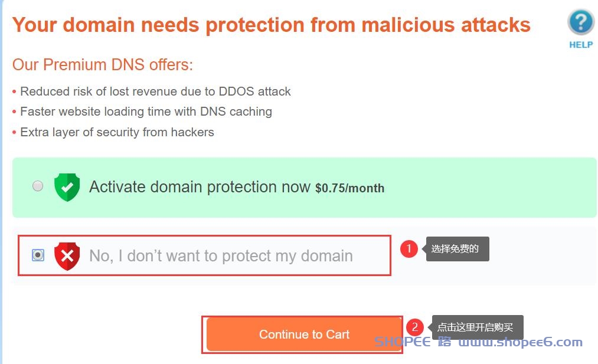Click the $0.75/month price label
Viewport: 598px width, 364px height.
(349, 189)
